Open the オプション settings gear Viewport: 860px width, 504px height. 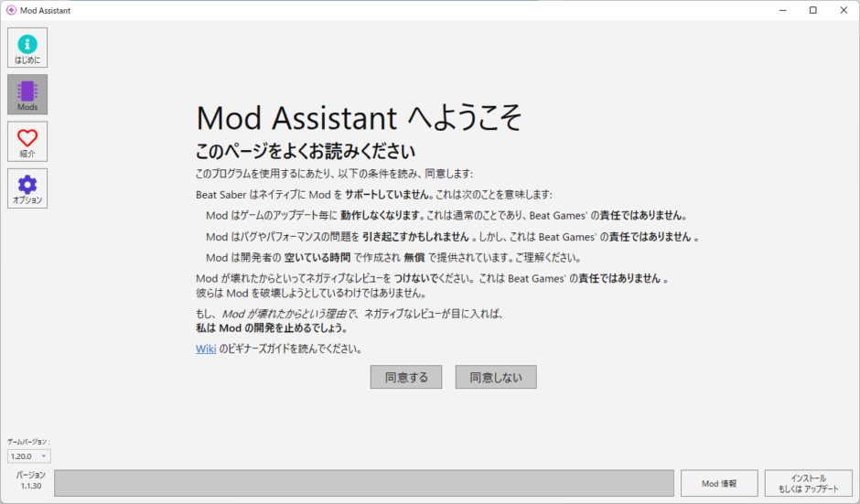point(27,188)
